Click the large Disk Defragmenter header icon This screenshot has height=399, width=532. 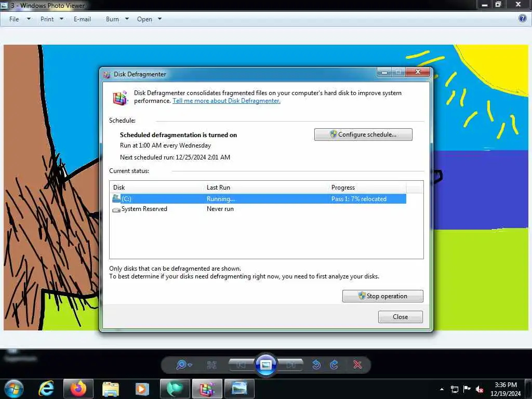[x=120, y=98]
